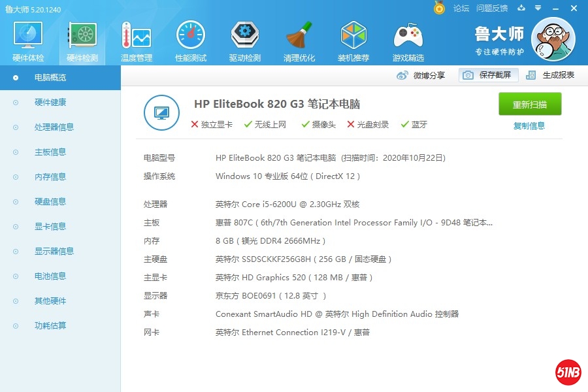
Task: Select the 装机推荐 cube icon
Action: click(x=353, y=35)
